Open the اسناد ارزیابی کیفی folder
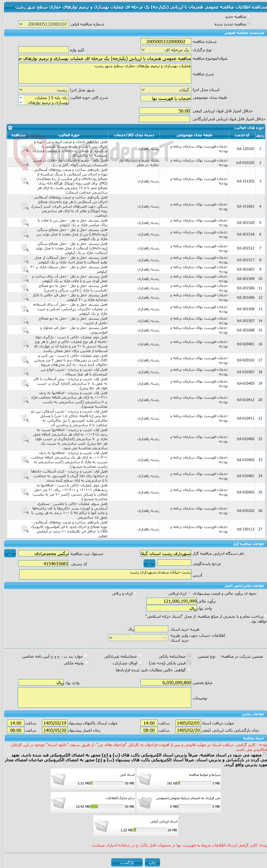Screen dimensions: 267x868 click(101, 826)
